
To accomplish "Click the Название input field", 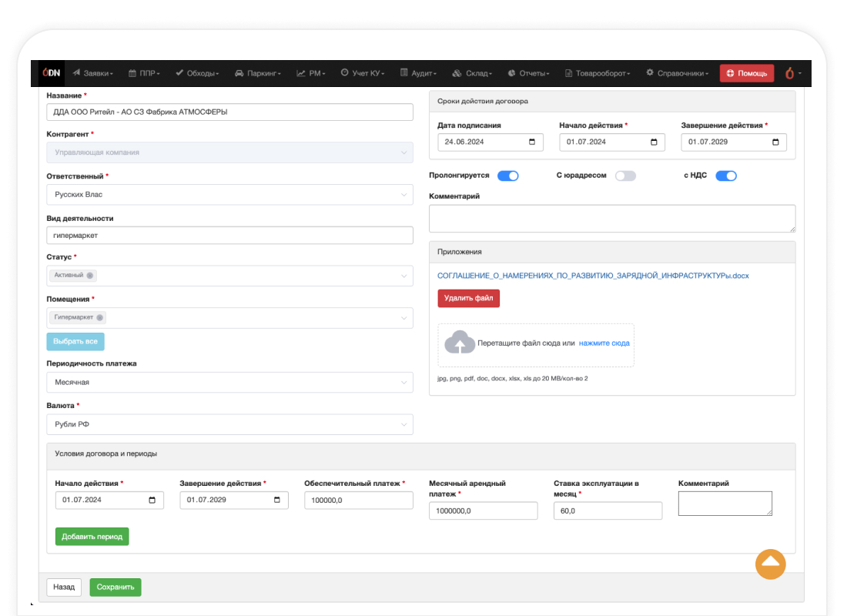I will [x=229, y=112].
